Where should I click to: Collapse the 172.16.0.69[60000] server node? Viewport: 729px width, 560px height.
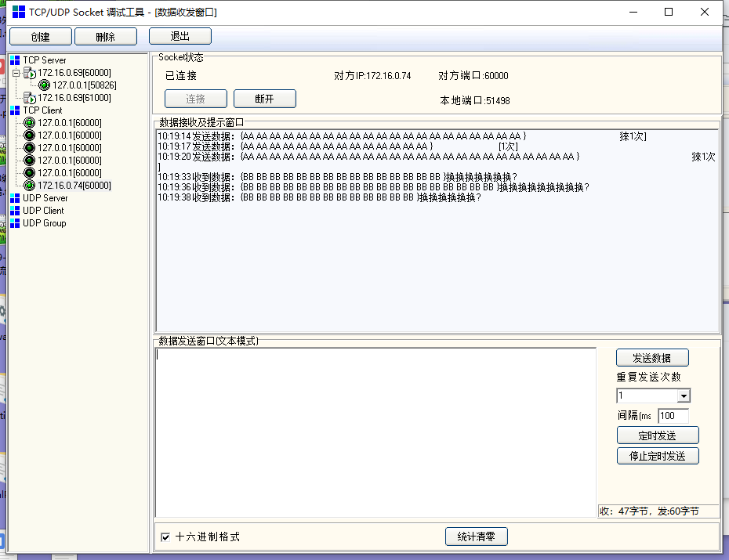[x=16, y=73]
